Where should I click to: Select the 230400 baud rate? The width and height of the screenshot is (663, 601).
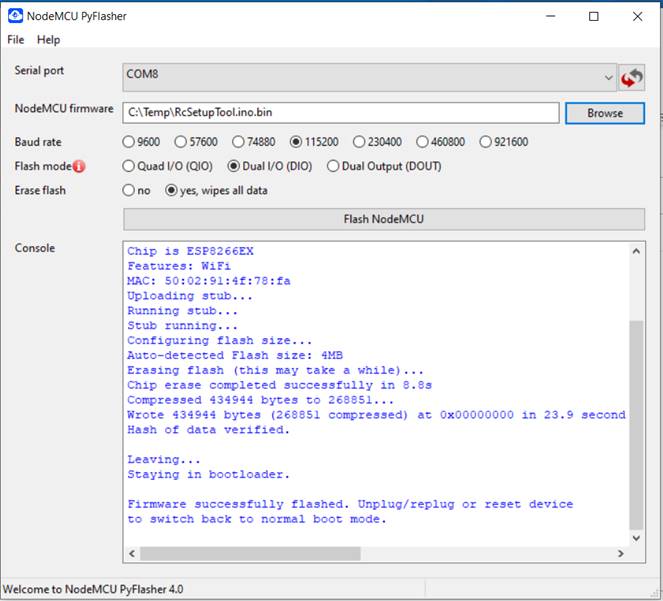(377, 142)
